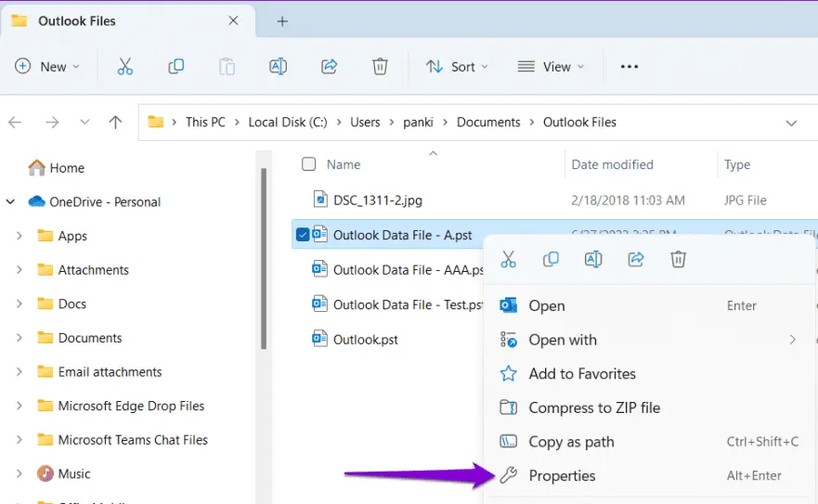Viewport: 818px width, 504px height.
Task: Go to Documents in the address breadcrumb
Action: point(488,123)
